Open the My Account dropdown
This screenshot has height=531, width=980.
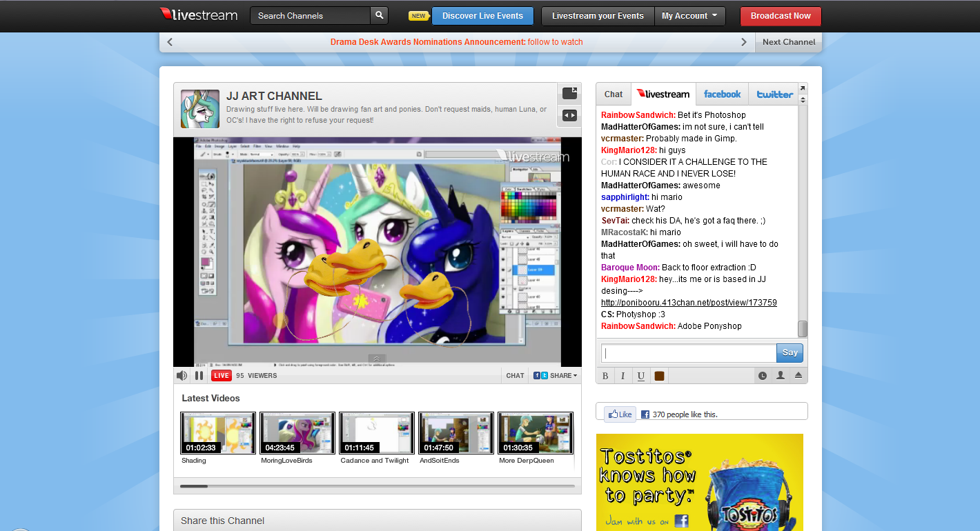tap(689, 16)
